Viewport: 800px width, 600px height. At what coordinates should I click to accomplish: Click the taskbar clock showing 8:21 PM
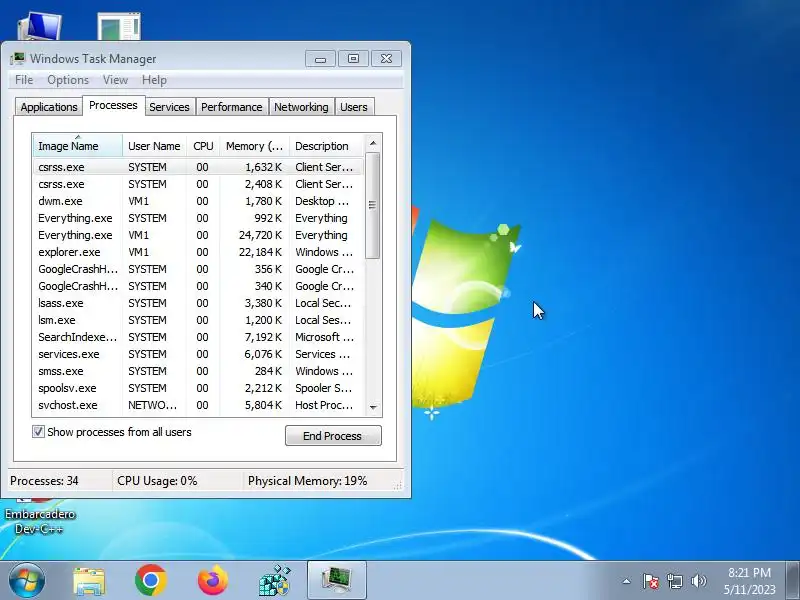click(x=749, y=581)
